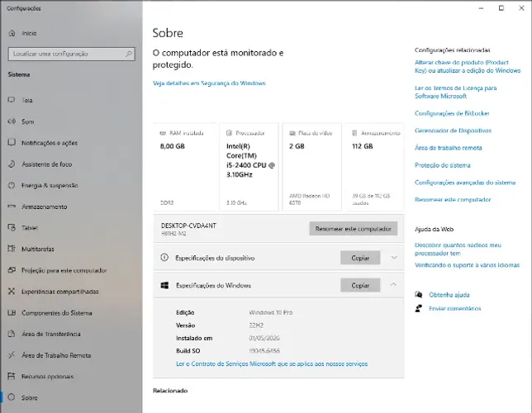This screenshot has width=532, height=413.
Task: Copy the Especificações do Windows
Action: tap(360, 286)
